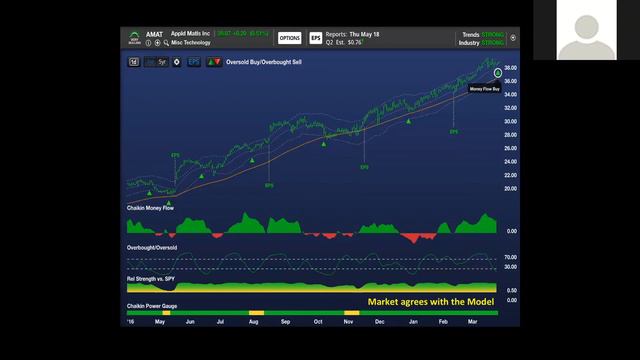Click the plus icon under the AMAT ticker
The height and width of the screenshot is (360, 640).
(x=157, y=43)
